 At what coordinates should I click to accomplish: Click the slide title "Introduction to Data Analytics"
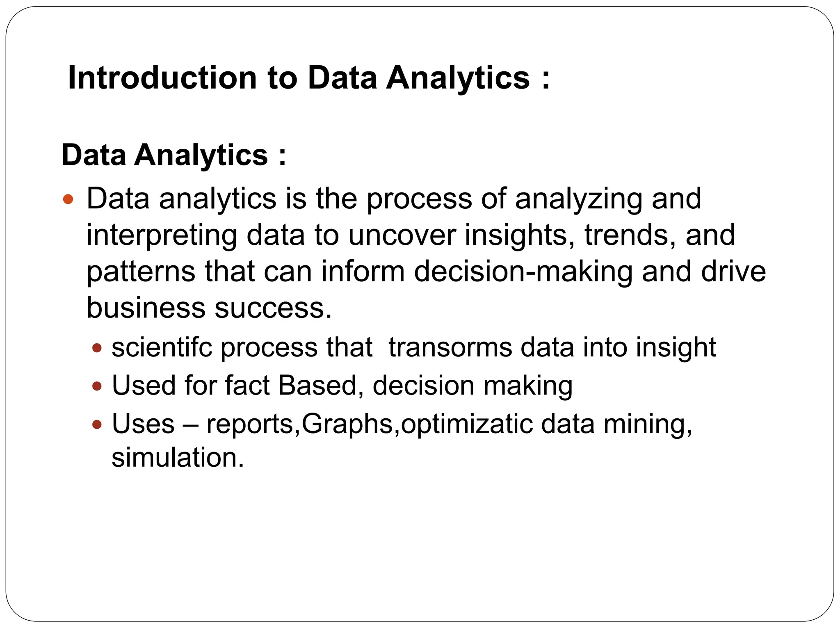[x=308, y=78]
